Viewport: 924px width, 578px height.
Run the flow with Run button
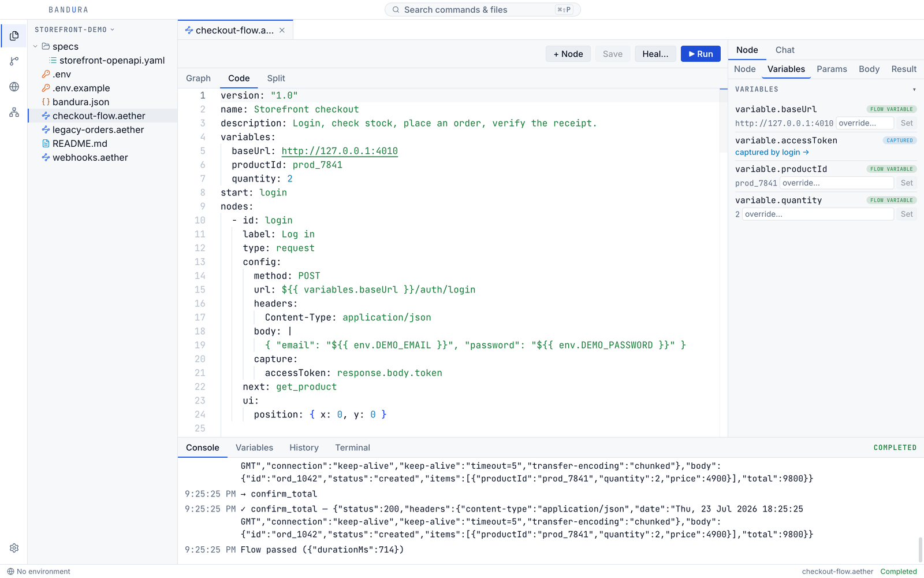click(701, 54)
